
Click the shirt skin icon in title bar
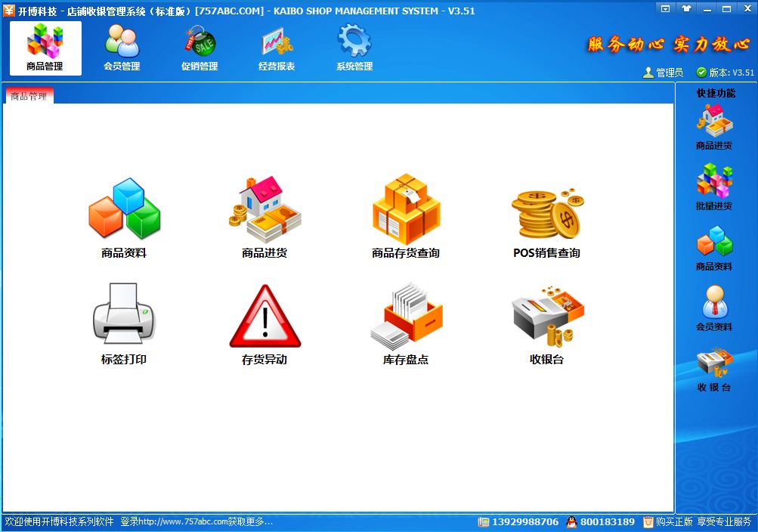click(686, 8)
